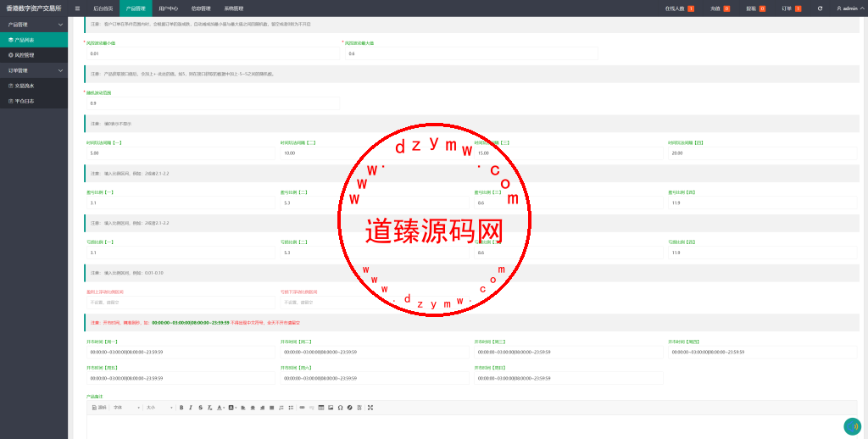Toggle bold in the editor toolbar
Screen dimensions: 868x439
pyautogui.click(x=181, y=408)
